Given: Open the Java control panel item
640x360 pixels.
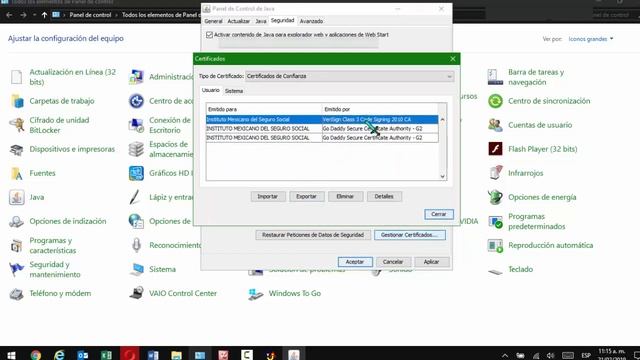Looking at the screenshot, I should point(27,197).
